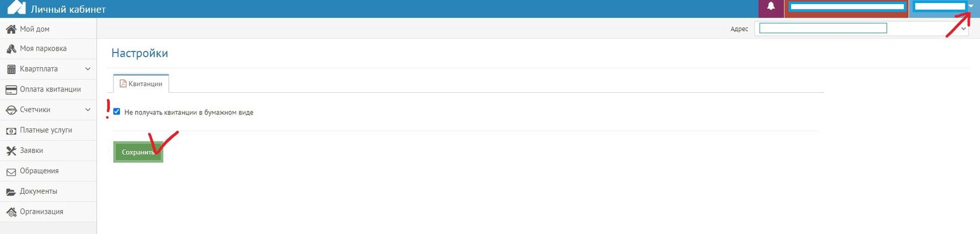
Task: Expand the Счетчики submenu chevron
Action: point(87,110)
